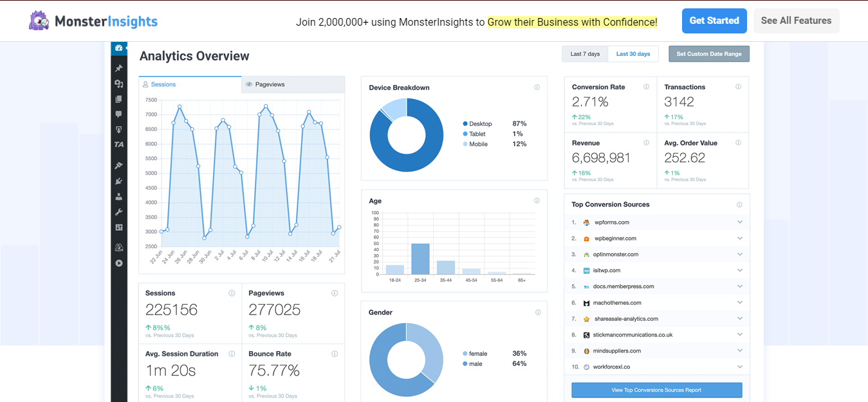Open the Media library sidebar icon
This screenshot has width=868, height=402.
point(118,84)
